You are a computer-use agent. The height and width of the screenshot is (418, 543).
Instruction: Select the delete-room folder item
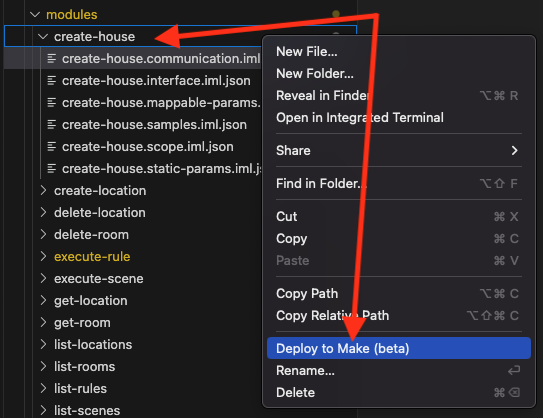tap(91, 234)
